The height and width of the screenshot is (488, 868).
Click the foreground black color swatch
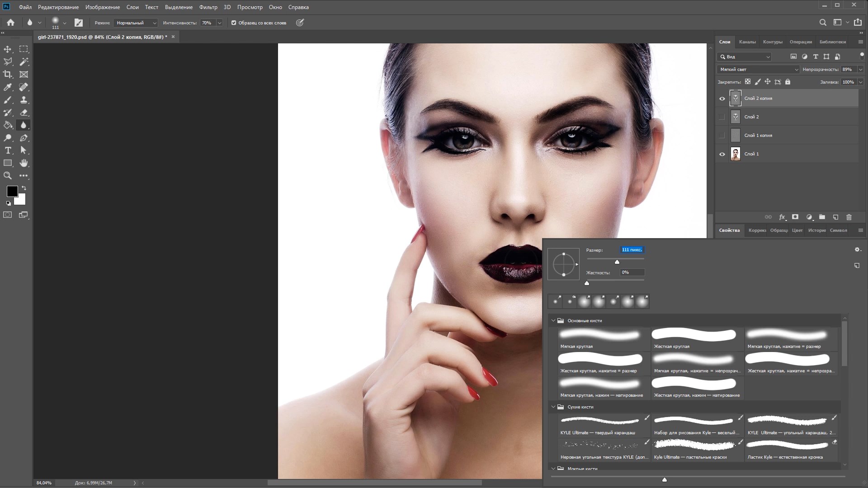point(12,191)
